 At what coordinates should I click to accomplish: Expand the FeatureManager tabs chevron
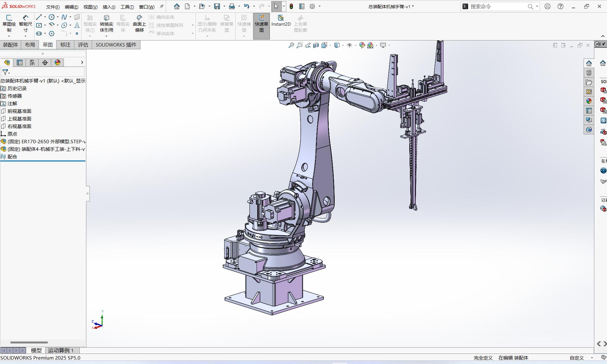pos(82,63)
